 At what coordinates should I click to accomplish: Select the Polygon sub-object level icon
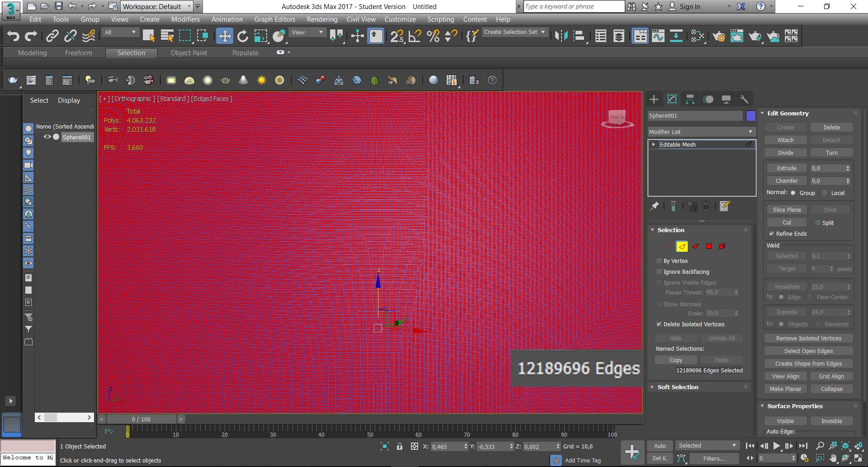click(709, 246)
